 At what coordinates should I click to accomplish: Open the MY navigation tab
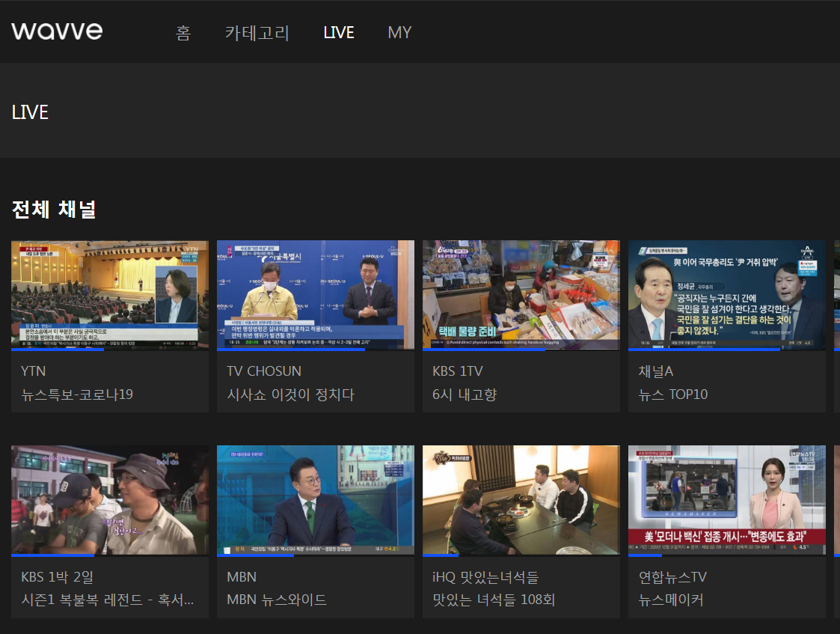[399, 33]
